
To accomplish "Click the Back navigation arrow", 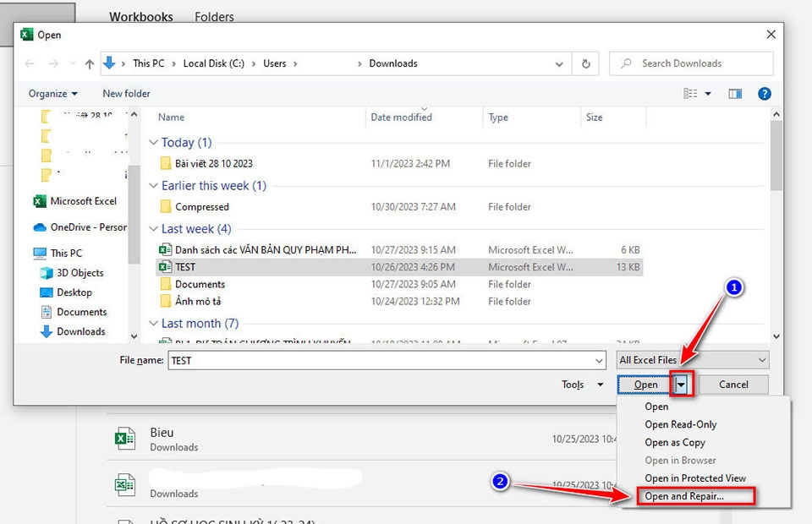I will tap(30, 63).
